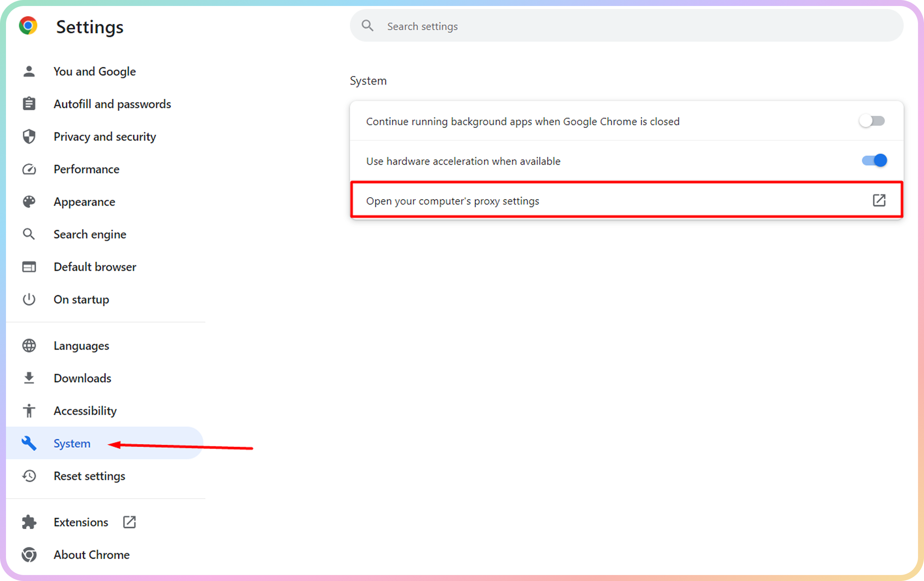Click the Performance gauge icon
Image resolution: width=924 pixels, height=581 pixels.
point(29,169)
